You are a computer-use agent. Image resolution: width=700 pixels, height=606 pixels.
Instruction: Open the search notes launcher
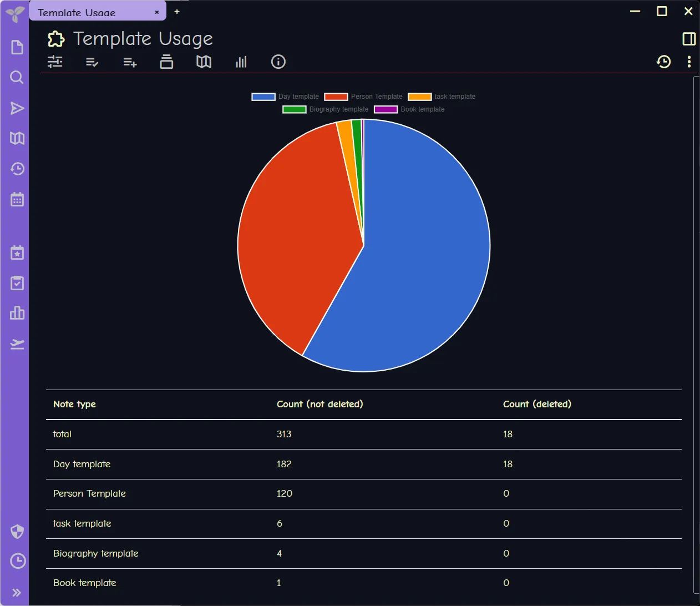pyautogui.click(x=17, y=77)
